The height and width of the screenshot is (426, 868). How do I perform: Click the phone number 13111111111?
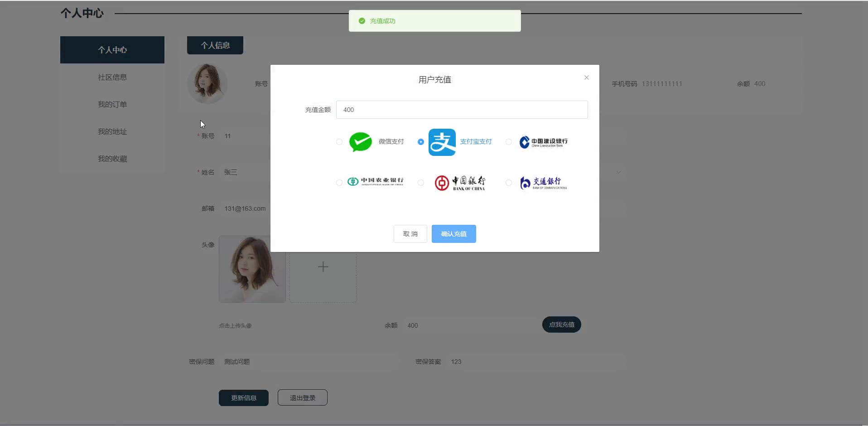point(662,84)
